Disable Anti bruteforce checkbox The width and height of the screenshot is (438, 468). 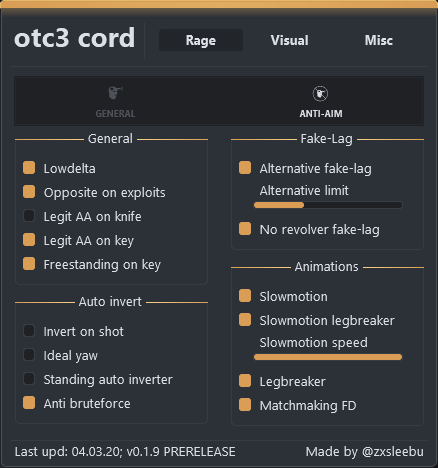coord(29,403)
